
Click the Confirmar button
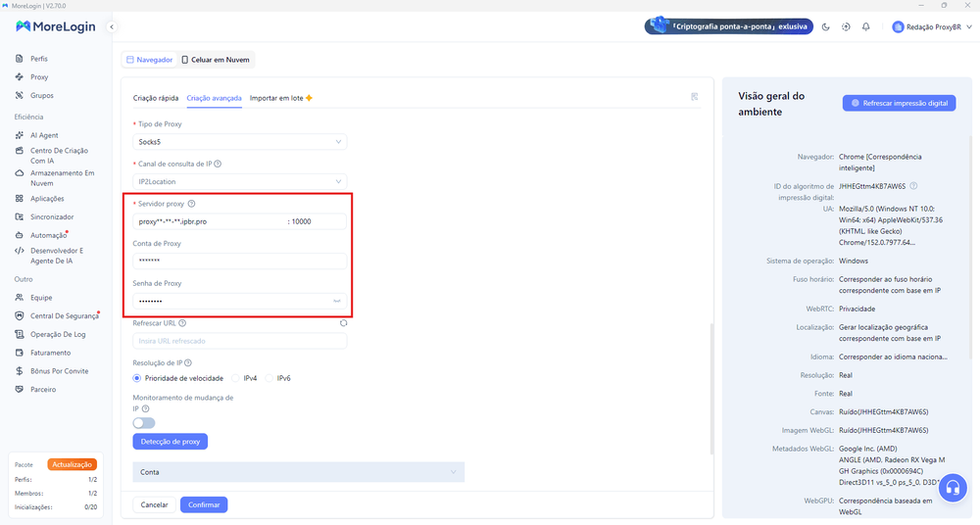point(204,504)
